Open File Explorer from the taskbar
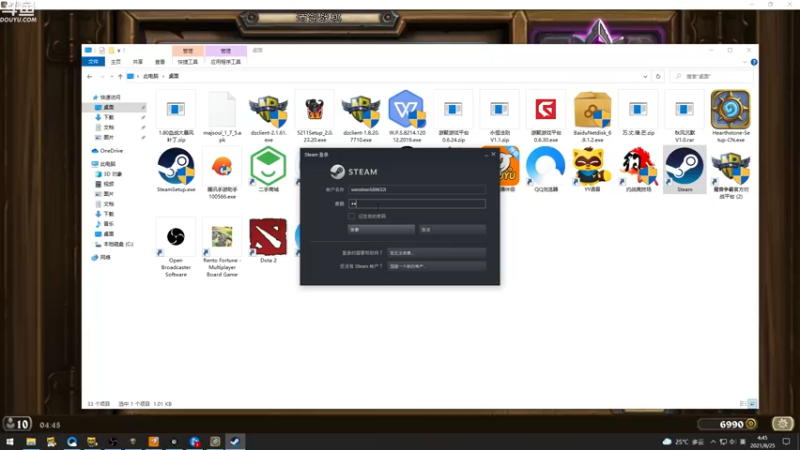The height and width of the screenshot is (450, 800). coord(31,442)
